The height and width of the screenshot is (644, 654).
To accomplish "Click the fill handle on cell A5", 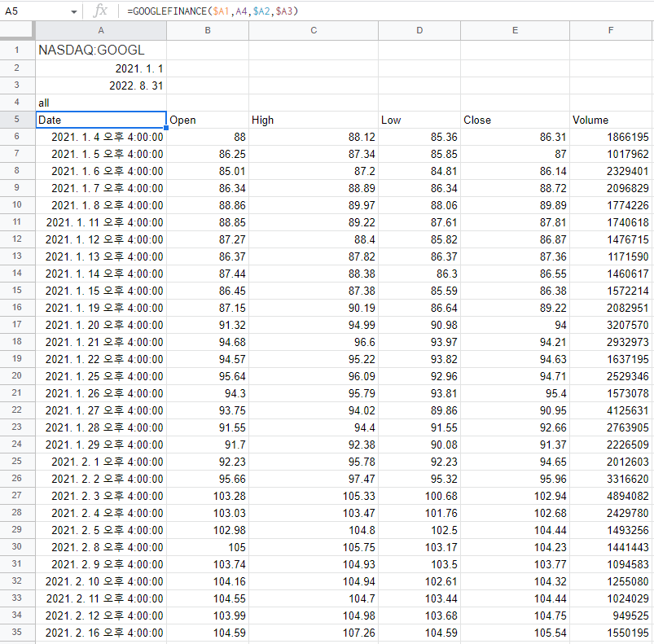I will (166, 128).
